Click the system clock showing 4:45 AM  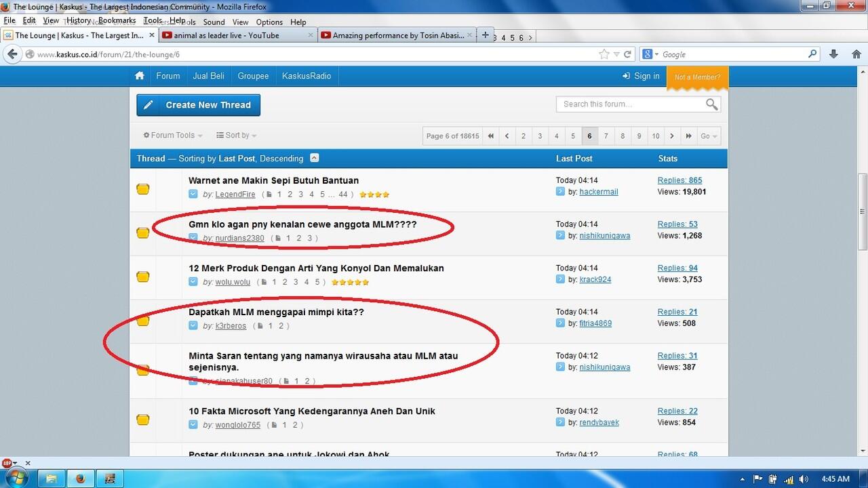[835, 479]
